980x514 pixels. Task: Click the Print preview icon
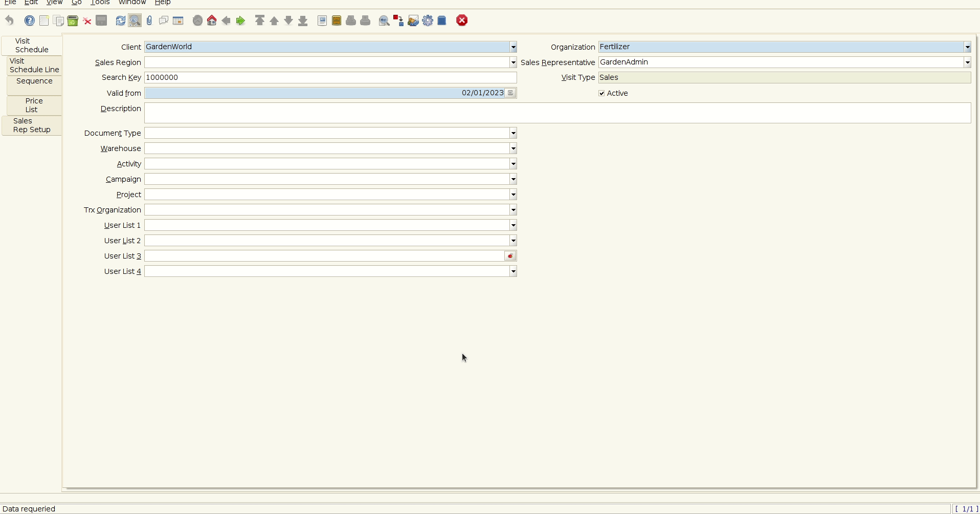pyautogui.click(x=351, y=20)
